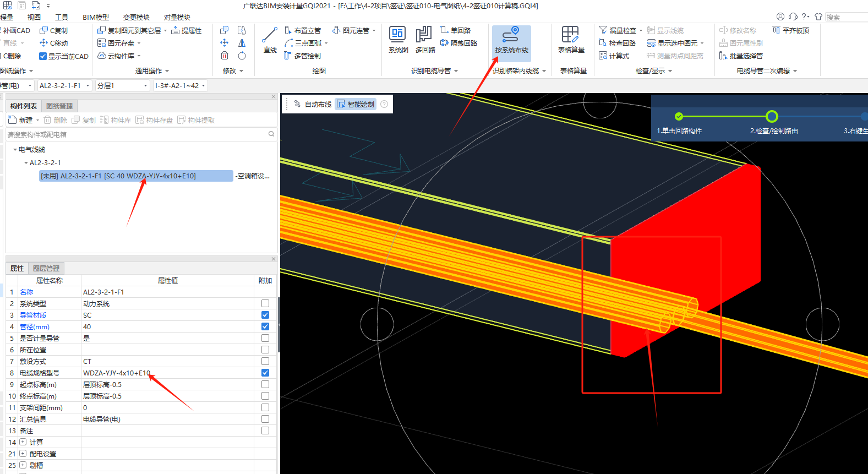Switch to the 图层管理 tab
This screenshot has height=474, width=868.
pyautogui.click(x=46, y=268)
